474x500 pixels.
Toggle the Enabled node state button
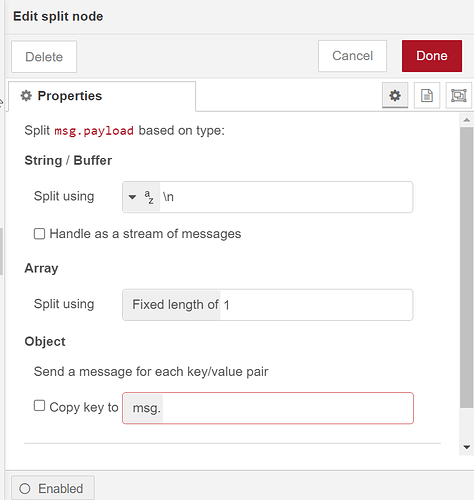pyautogui.click(x=53, y=488)
